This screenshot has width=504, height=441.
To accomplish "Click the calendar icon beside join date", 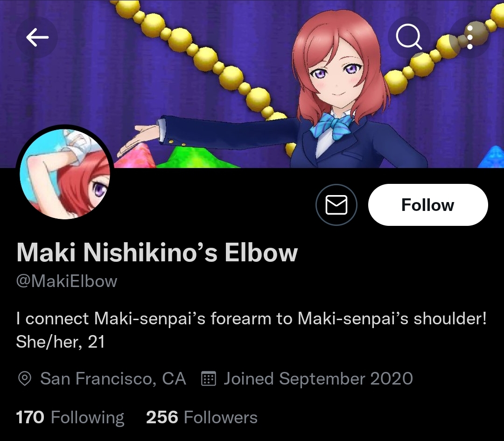I will click(208, 378).
